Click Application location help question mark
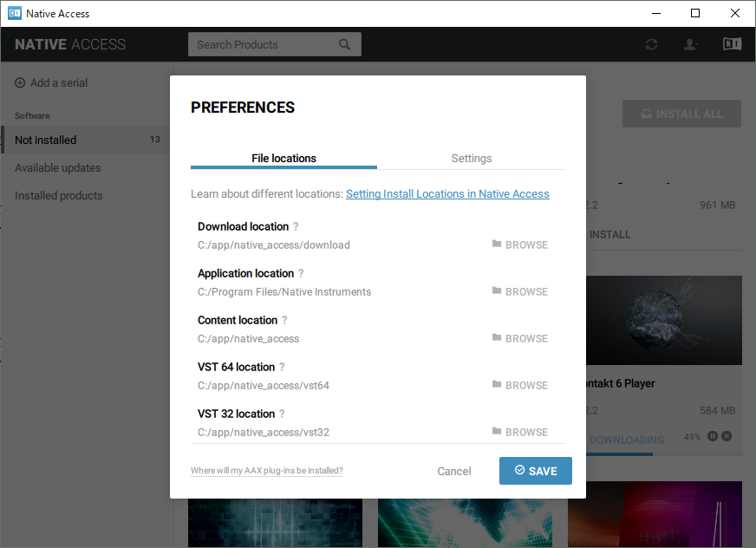 pos(301,273)
